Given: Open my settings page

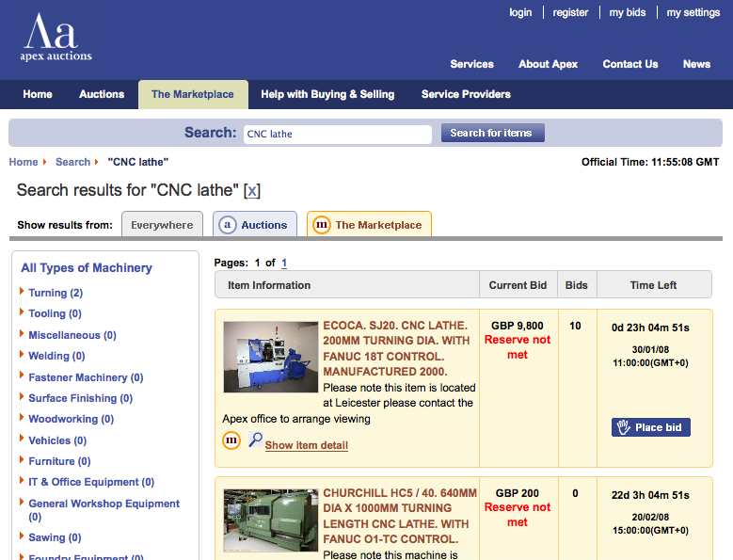Looking at the screenshot, I should tap(693, 12).
